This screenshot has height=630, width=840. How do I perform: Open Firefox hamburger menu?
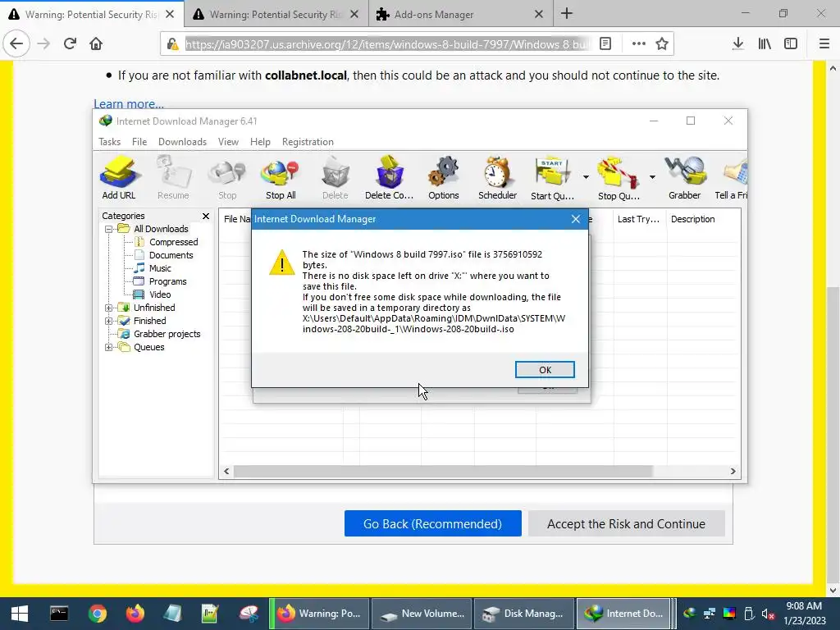pos(824,43)
